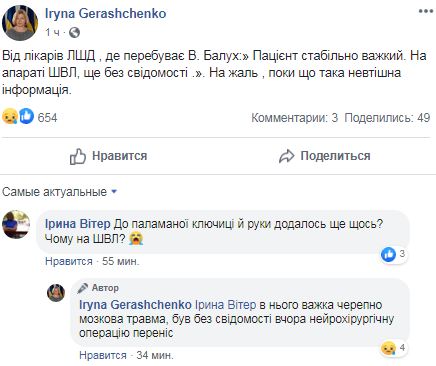
Task: Click the thumbs-up icon beside Нравится
Action: pos(78,156)
